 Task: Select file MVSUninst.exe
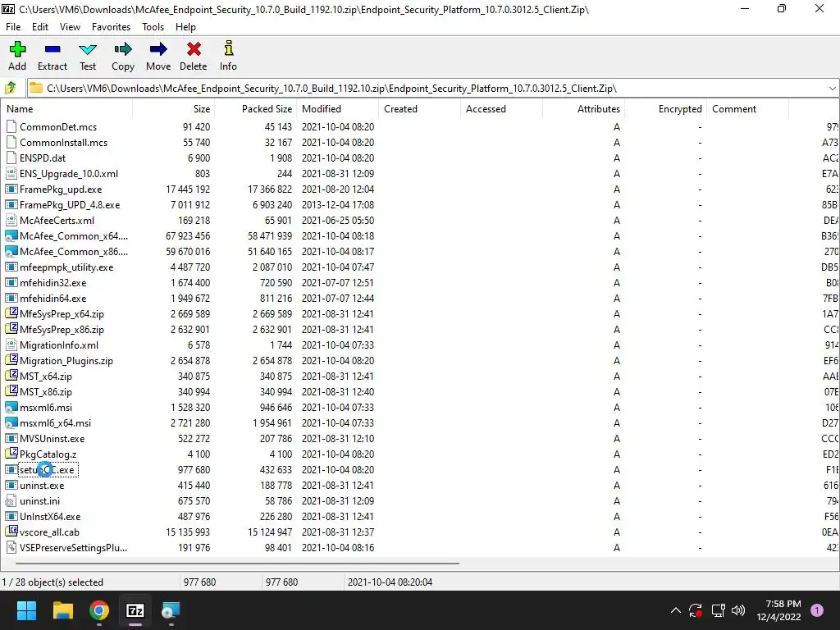coord(52,438)
